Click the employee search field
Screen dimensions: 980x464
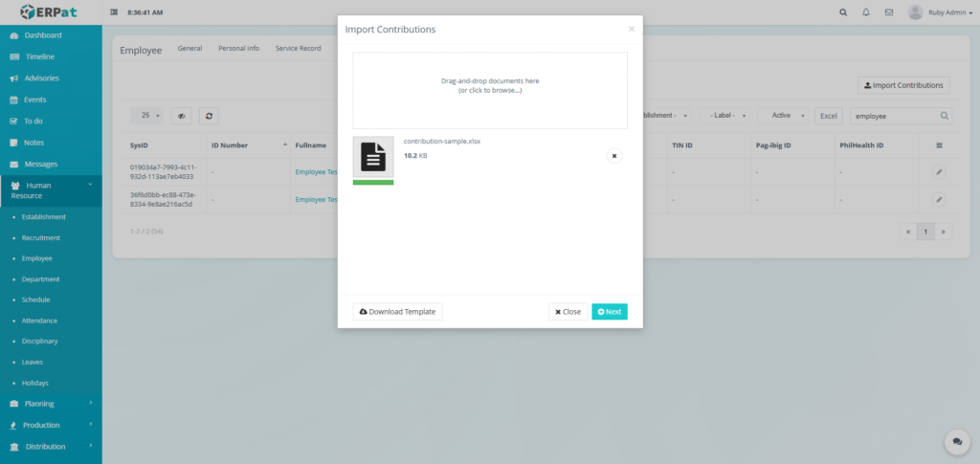point(894,116)
